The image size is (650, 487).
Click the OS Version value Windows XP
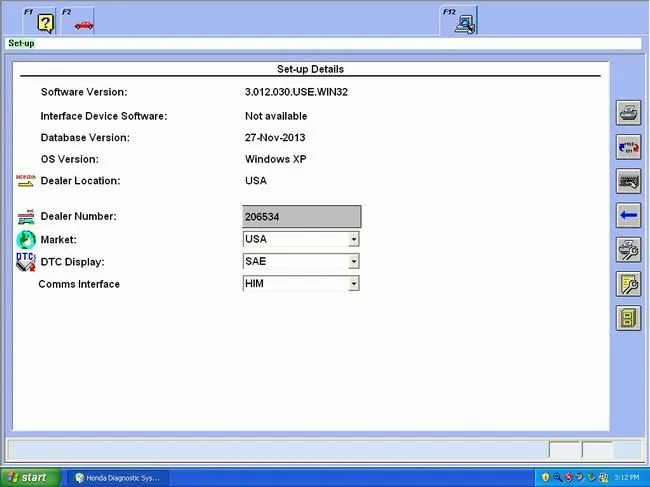click(276, 159)
